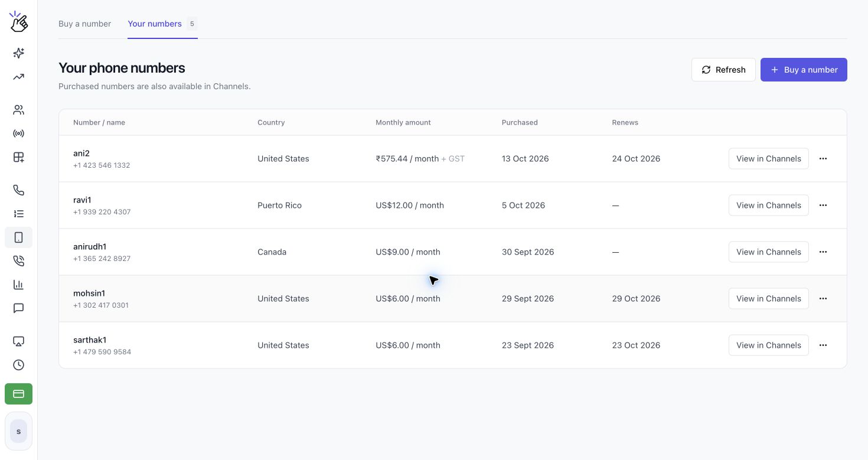Open the people contacts icon in sidebar
Image resolution: width=868 pixels, height=460 pixels.
coord(18,110)
